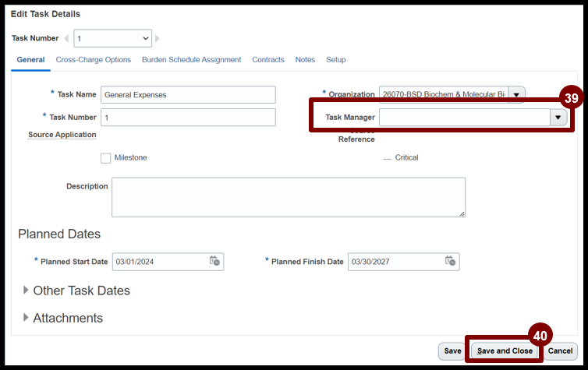Open the Task Number selector at top

pyautogui.click(x=113, y=38)
